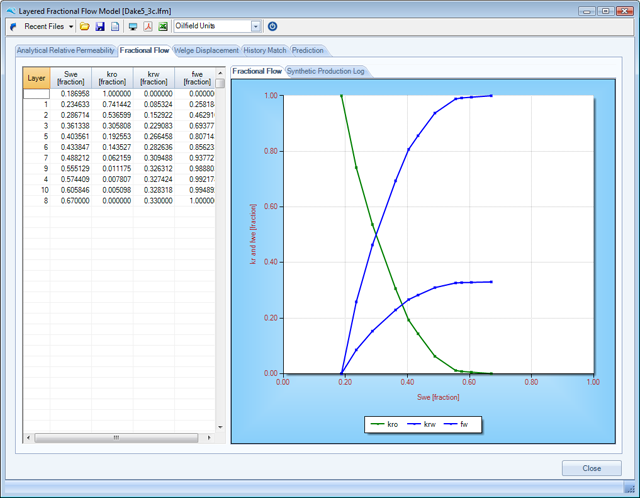Select kro cell value 0.192553

[112, 136]
